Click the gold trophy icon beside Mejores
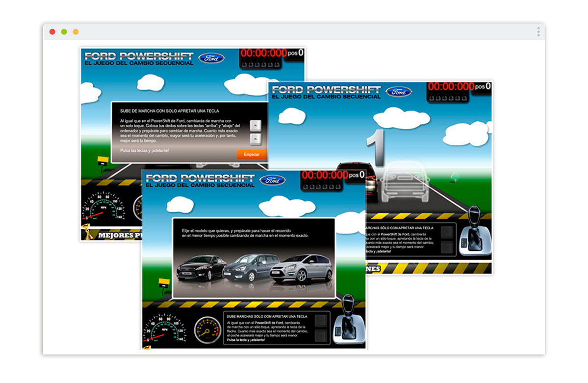Screen dimensions: 588x383 tap(89, 233)
